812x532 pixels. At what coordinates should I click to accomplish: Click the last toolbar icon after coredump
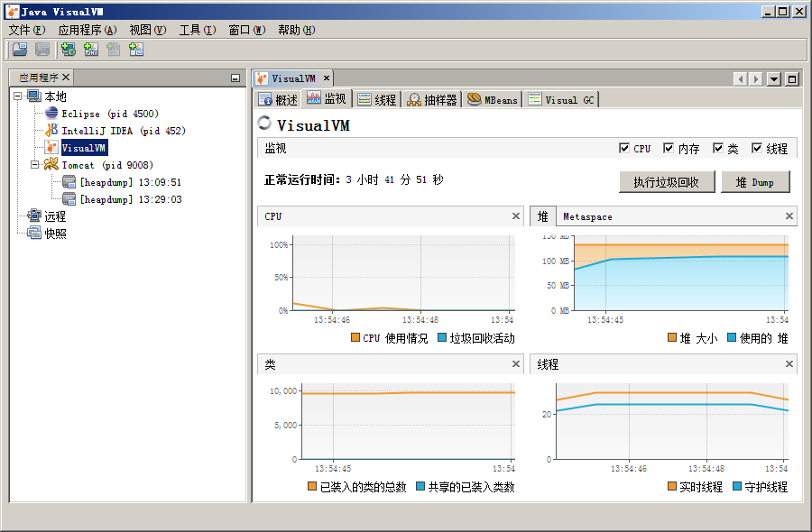pos(136,50)
